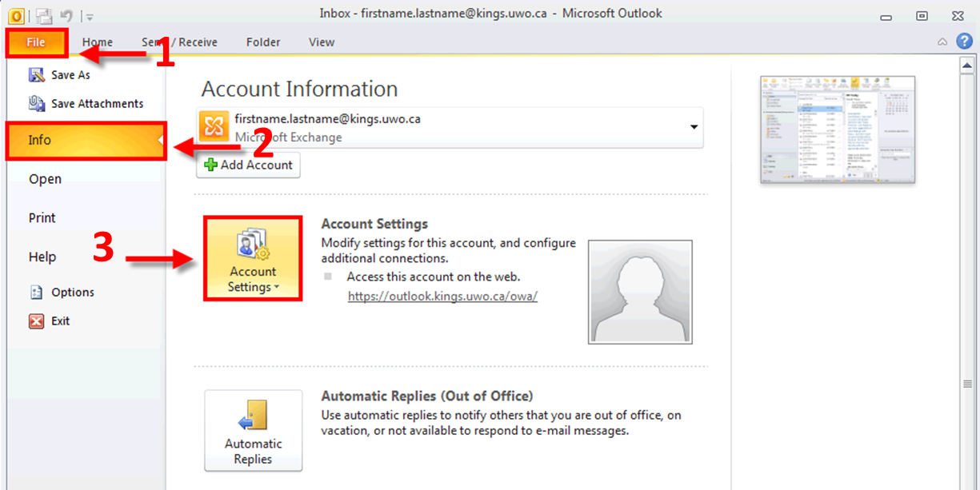Click the print icon in quick access toolbar
The image size is (980, 490).
44,15
